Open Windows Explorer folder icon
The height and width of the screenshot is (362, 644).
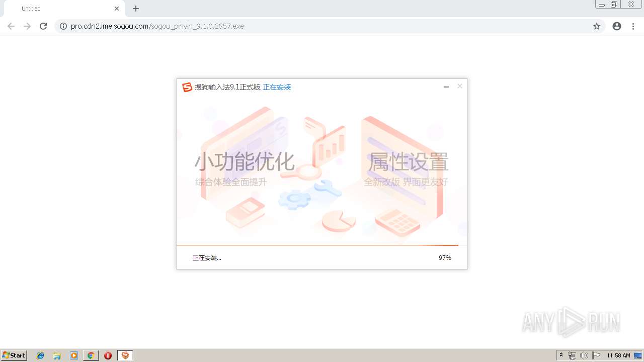click(57, 355)
